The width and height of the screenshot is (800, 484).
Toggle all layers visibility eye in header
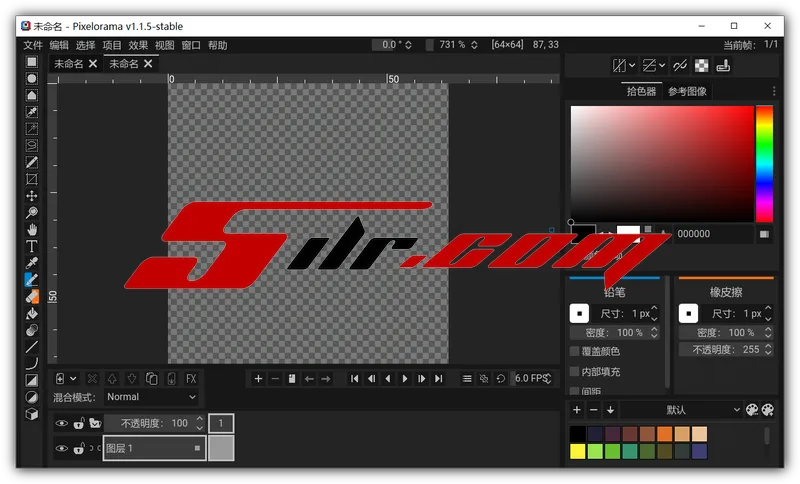click(61, 423)
